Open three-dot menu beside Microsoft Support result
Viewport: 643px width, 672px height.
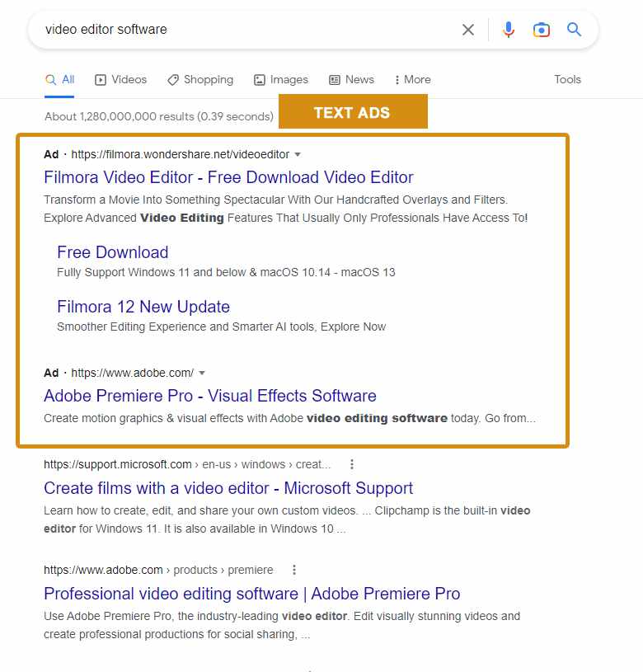click(352, 464)
